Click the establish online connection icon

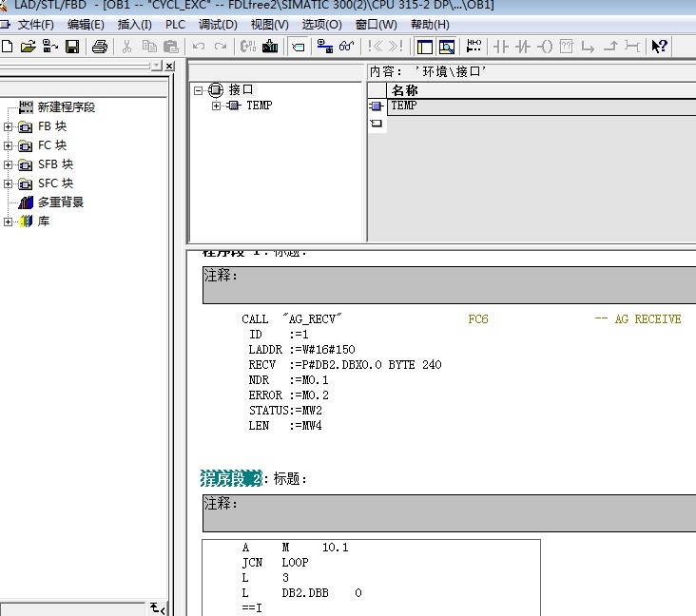coord(325,47)
